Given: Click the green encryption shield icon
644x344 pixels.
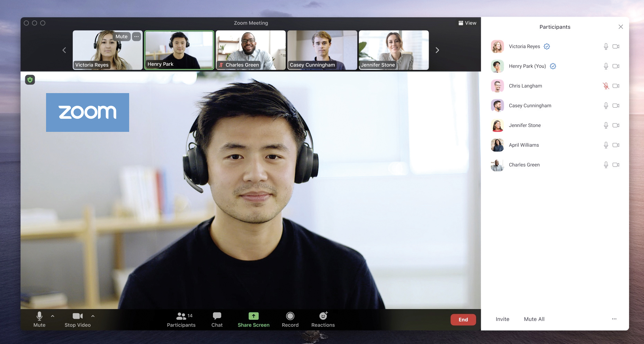Looking at the screenshot, I should click(x=30, y=80).
